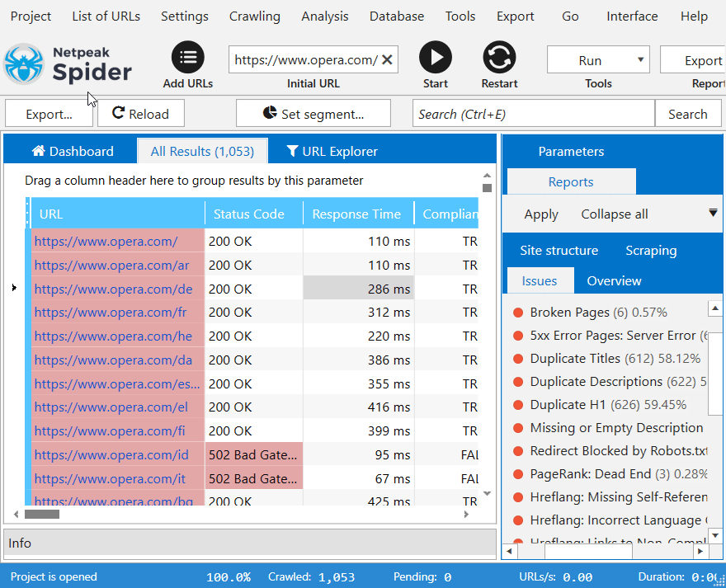The width and height of the screenshot is (726, 588).
Task: Click the Export report button in toolbar
Action: (x=693, y=59)
